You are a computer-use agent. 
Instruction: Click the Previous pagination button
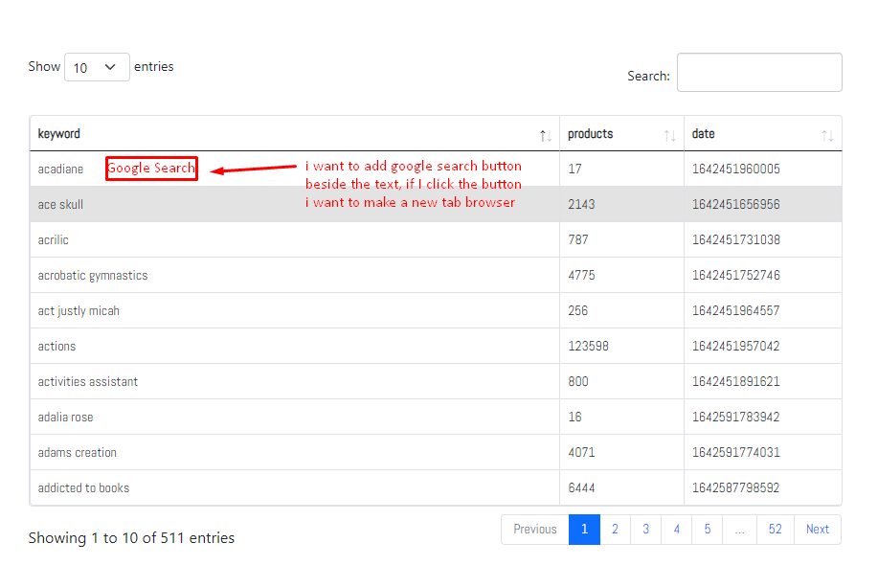[x=535, y=530]
